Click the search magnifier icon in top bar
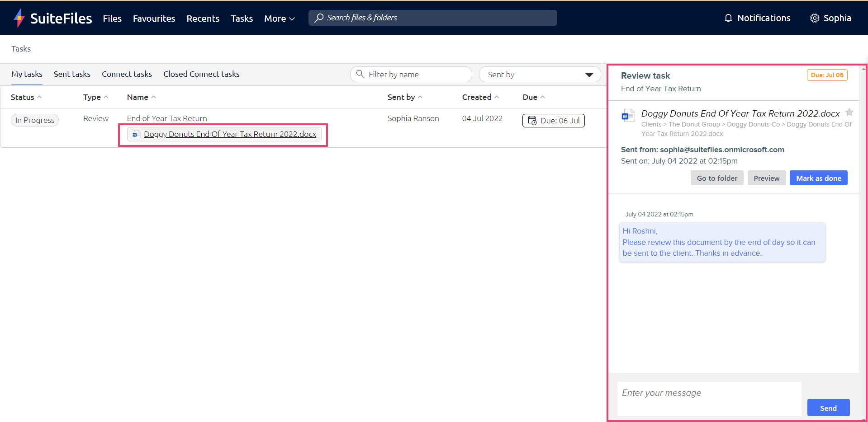 click(319, 18)
